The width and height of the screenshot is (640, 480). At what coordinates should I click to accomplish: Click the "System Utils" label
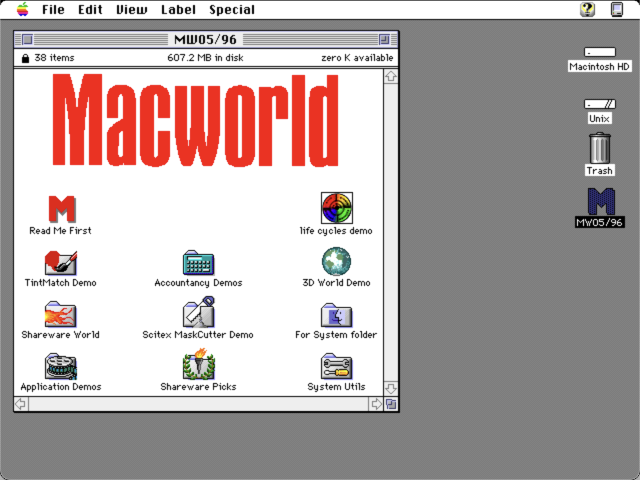click(336, 387)
